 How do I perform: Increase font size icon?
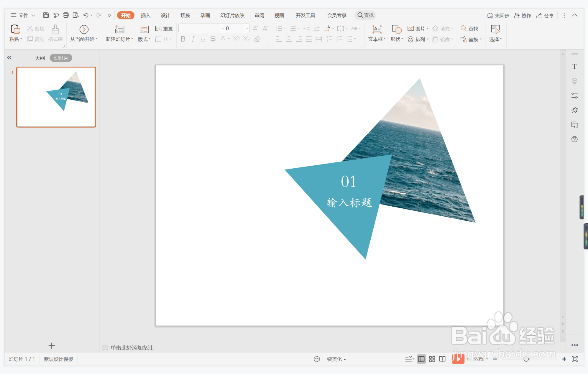255,29
